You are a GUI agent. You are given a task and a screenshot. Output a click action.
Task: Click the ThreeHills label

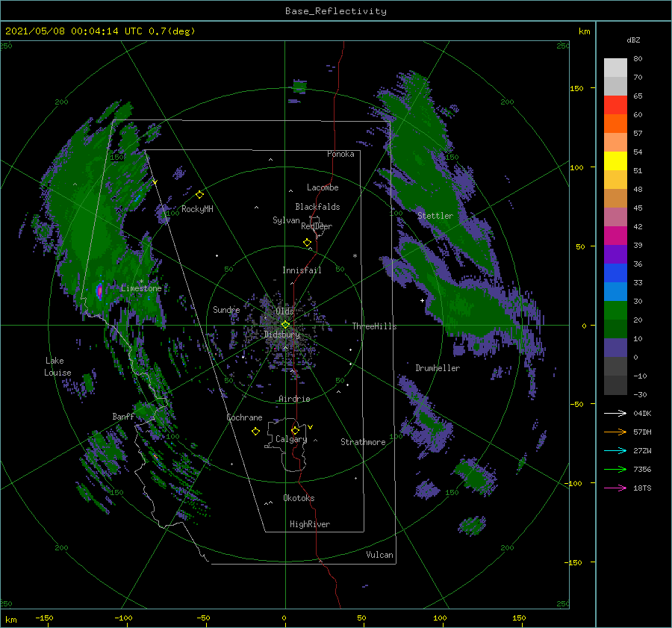coord(374,326)
